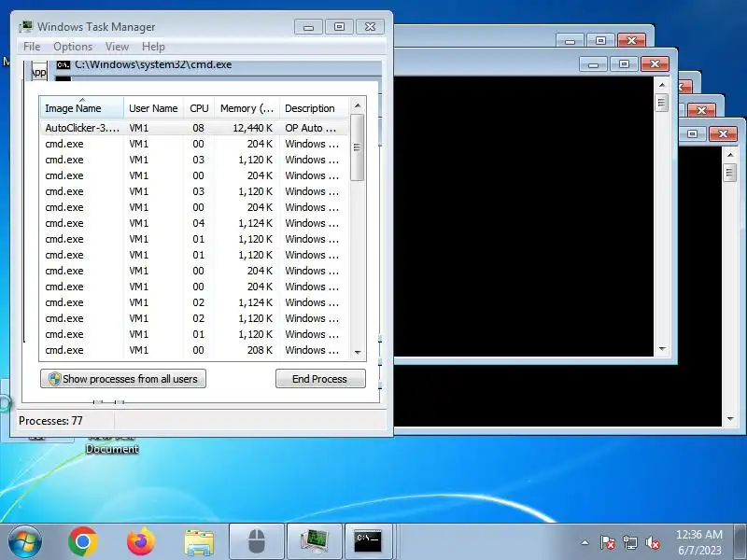Switch to Task Manager taskbar icon

(x=315, y=541)
